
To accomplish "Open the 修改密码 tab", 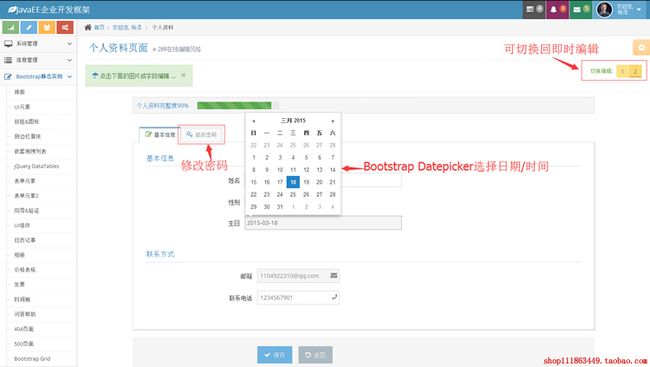I will pyautogui.click(x=201, y=135).
